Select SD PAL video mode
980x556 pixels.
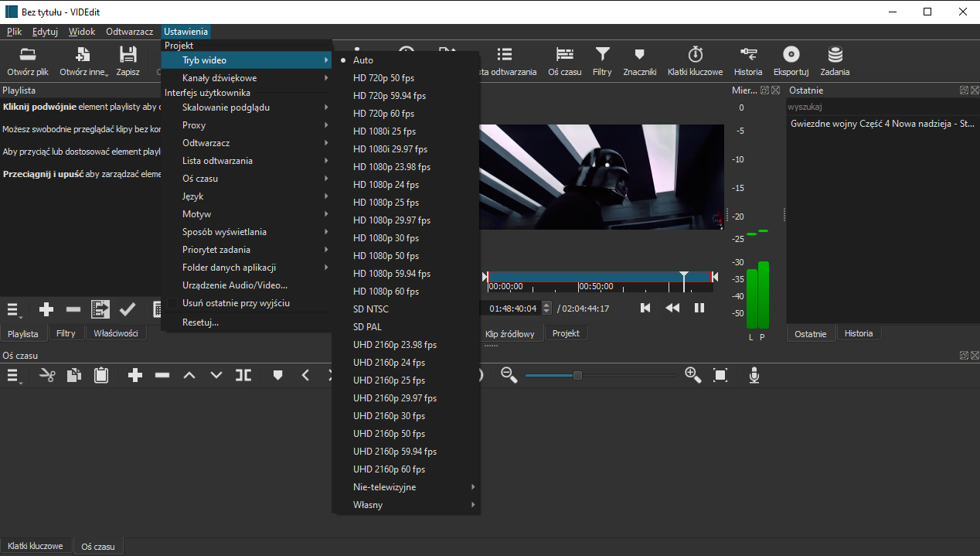pos(406,327)
